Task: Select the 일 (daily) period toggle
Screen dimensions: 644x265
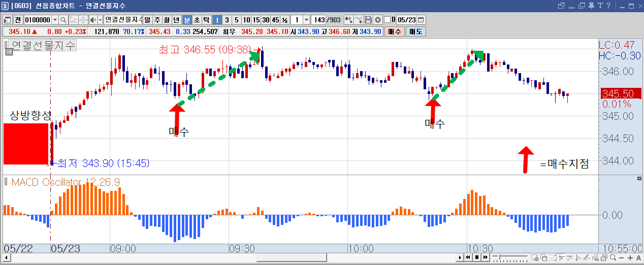Action: (x=147, y=20)
